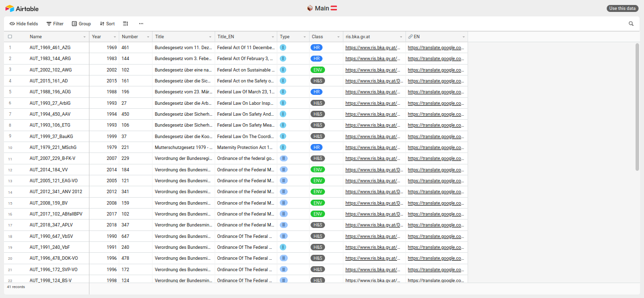The image size is (644, 298).
Task: Click the vertical scrollbar thumb
Action: coord(637,107)
